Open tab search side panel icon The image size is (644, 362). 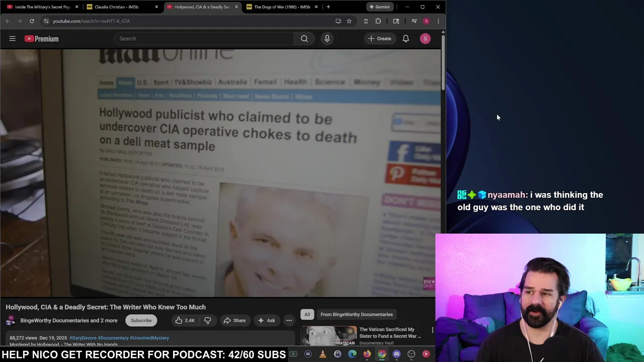tap(396, 21)
